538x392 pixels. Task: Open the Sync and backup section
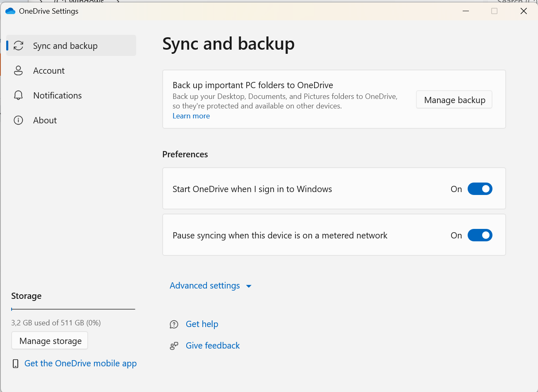[x=71, y=46]
